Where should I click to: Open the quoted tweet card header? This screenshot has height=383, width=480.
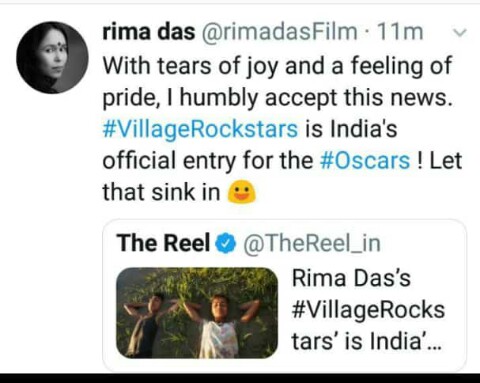pos(249,243)
